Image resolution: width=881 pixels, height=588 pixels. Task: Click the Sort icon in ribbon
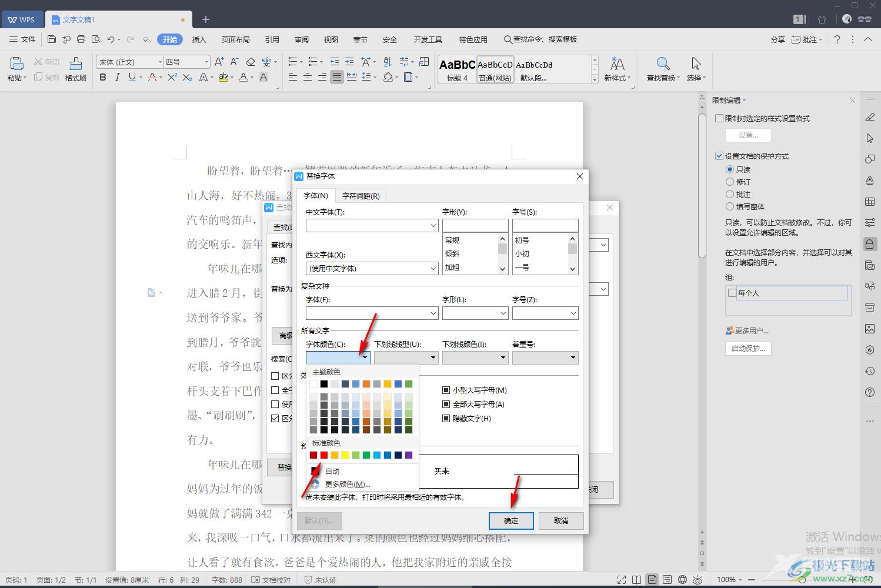[387, 62]
